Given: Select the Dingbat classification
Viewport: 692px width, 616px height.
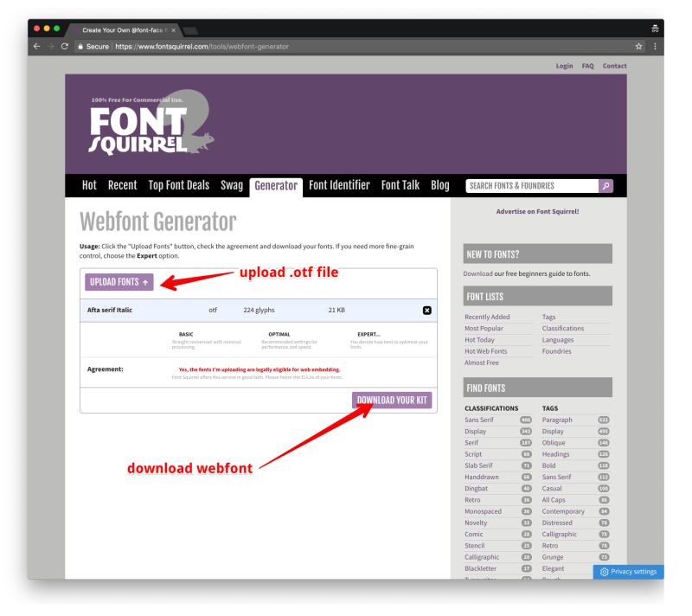Looking at the screenshot, I should pos(476,489).
